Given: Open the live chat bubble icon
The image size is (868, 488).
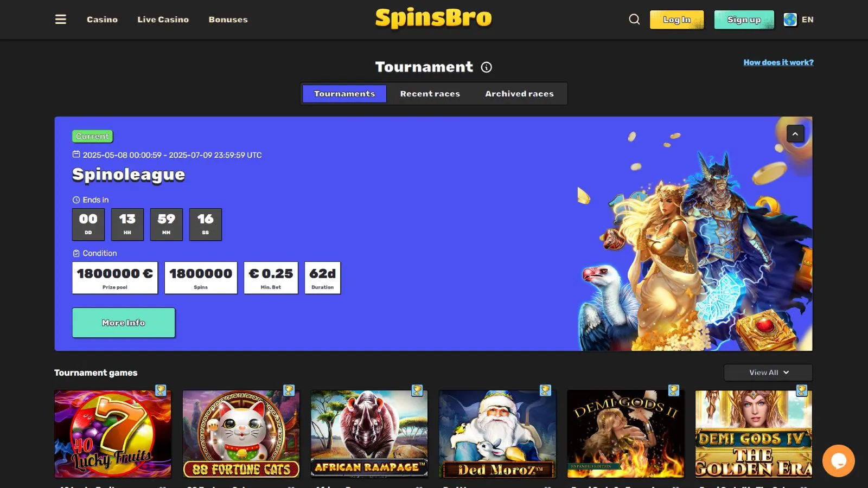Looking at the screenshot, I should (x=838, y=461).
